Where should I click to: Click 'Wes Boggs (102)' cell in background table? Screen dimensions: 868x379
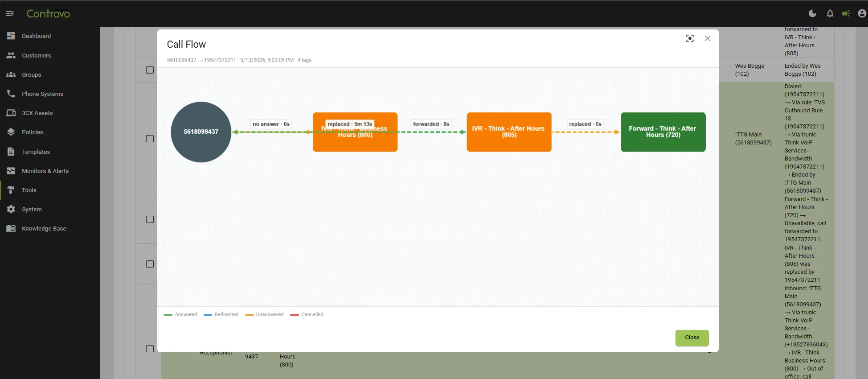point(749,70)
